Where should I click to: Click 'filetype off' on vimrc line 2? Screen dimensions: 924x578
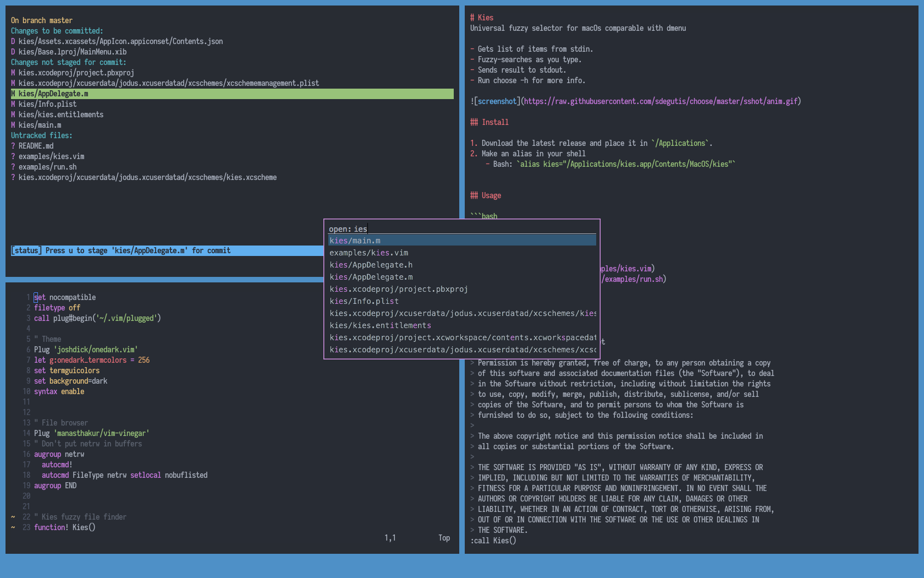click(57, 308)
